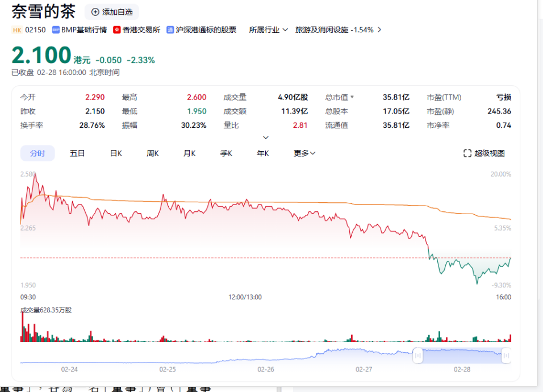Select the 分时 chart tab
Image resolution: width=543 pixels, height=392 pixels.
[37, 153]
